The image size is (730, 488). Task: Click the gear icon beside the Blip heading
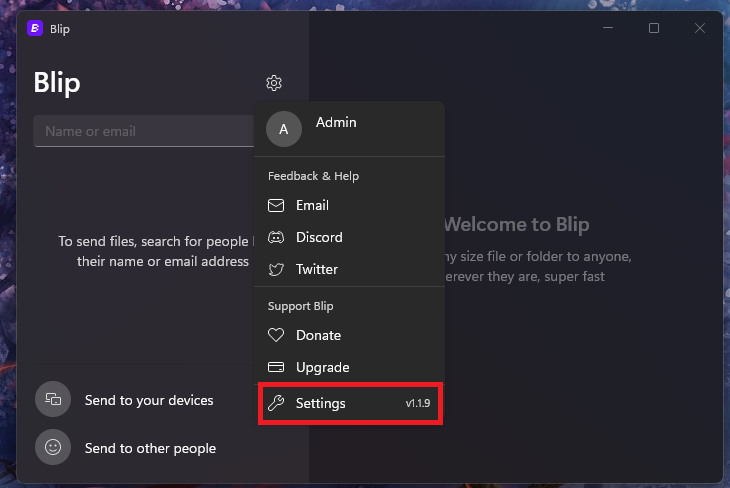click(x=274, y=83)
